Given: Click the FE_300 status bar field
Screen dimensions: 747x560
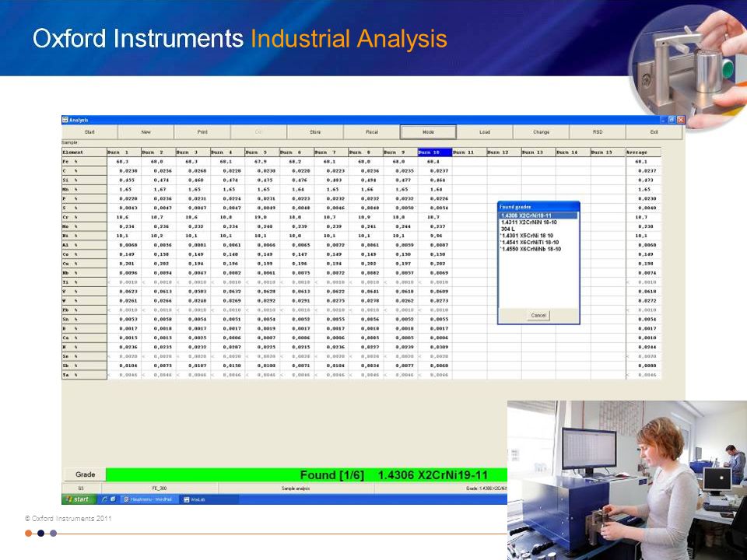Looking at the screenshot, I should coord(160,488).
